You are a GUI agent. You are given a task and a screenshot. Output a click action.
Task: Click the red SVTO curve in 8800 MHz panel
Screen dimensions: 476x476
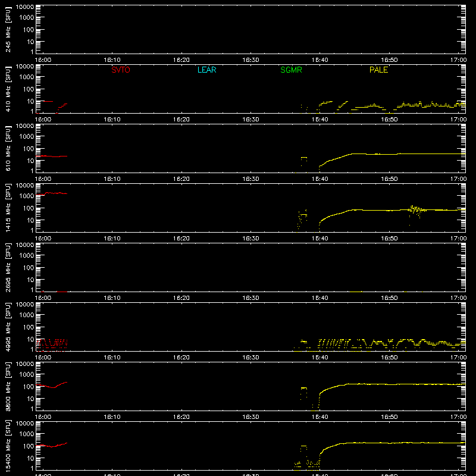52,386
